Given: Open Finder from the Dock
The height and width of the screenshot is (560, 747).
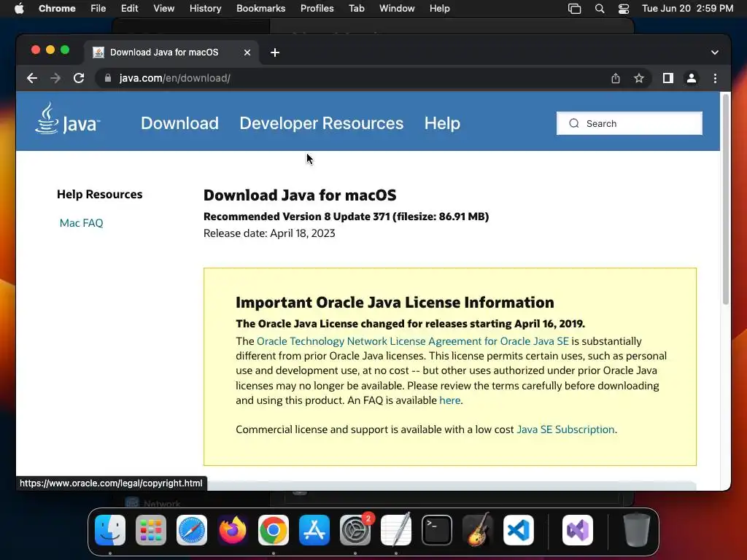Looking at the screenshot, I should click(x=110, y=530).
